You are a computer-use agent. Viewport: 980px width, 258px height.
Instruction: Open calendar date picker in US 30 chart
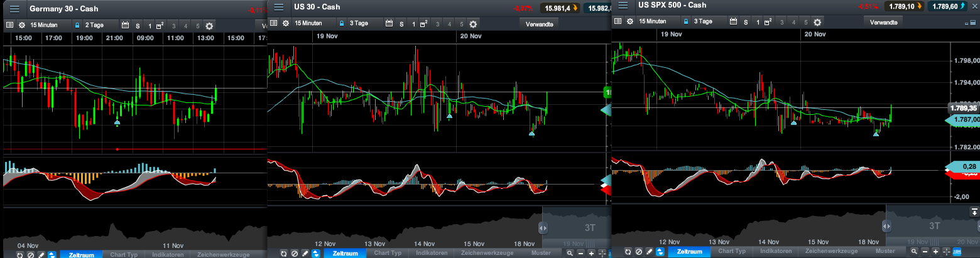tap(389, 24)
